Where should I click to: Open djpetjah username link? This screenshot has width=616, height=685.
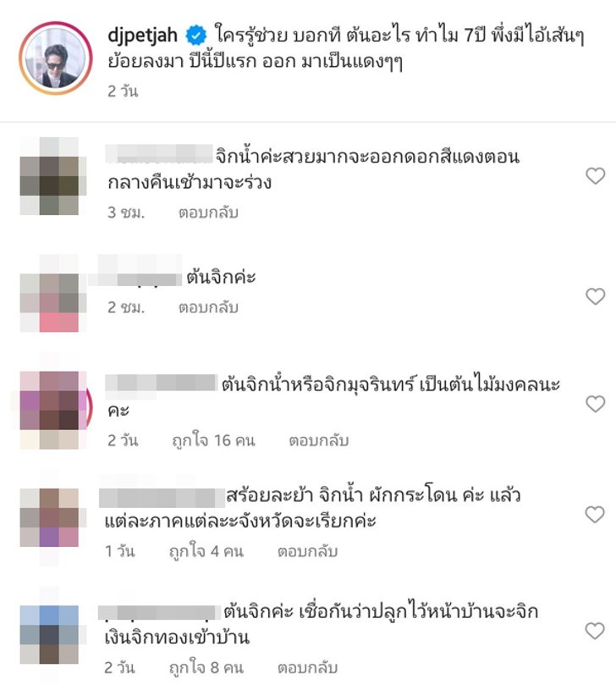tap(143, 36)
